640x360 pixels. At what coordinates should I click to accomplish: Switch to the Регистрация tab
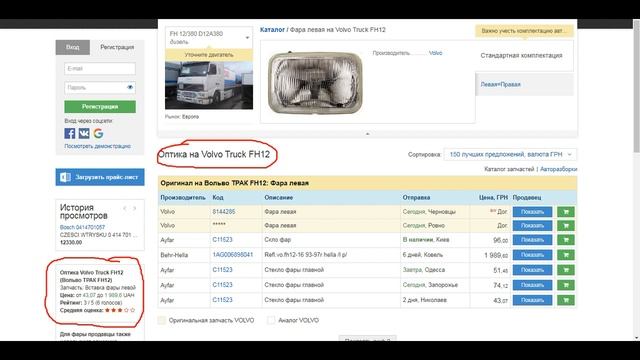tap(117, 47)
